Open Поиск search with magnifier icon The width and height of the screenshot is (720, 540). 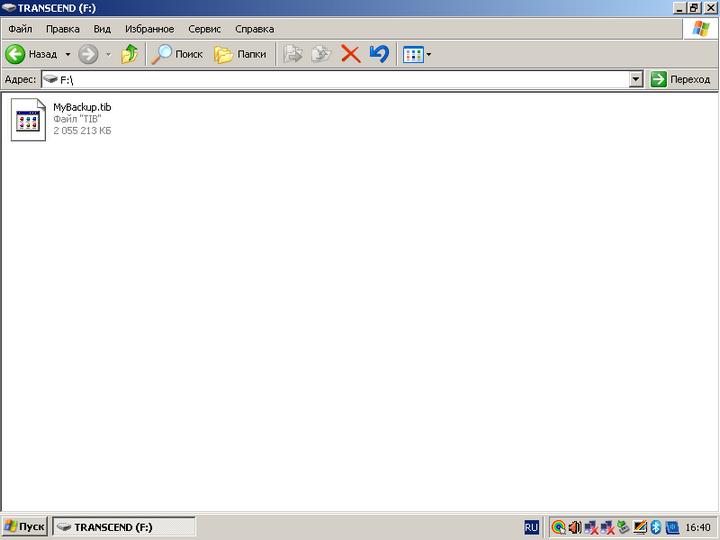177,54
